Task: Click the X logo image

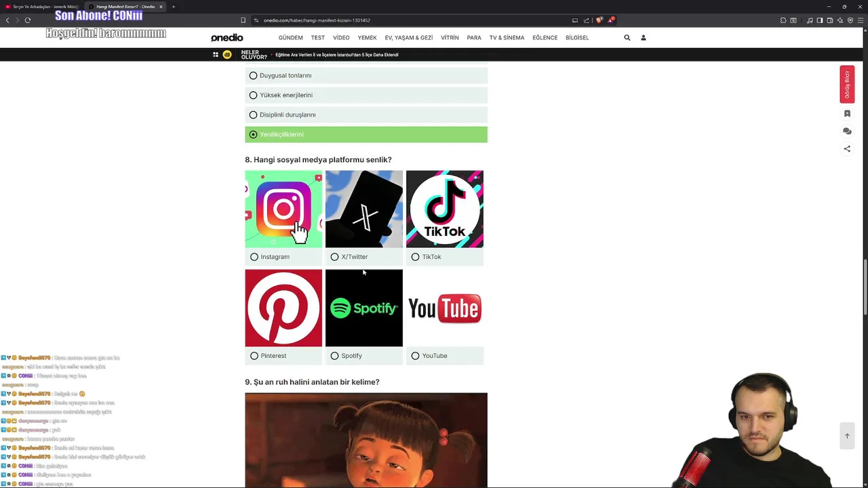Action: (364, 209)
